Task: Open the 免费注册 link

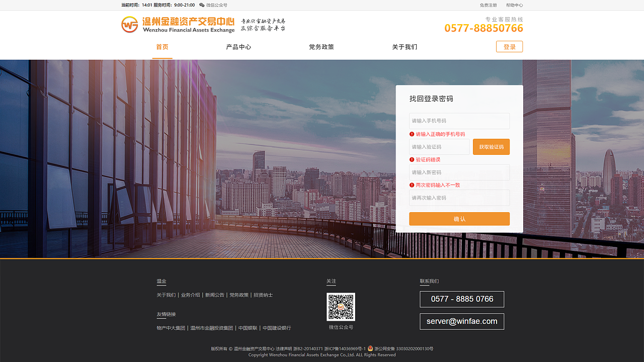Action: pos(488,5)
